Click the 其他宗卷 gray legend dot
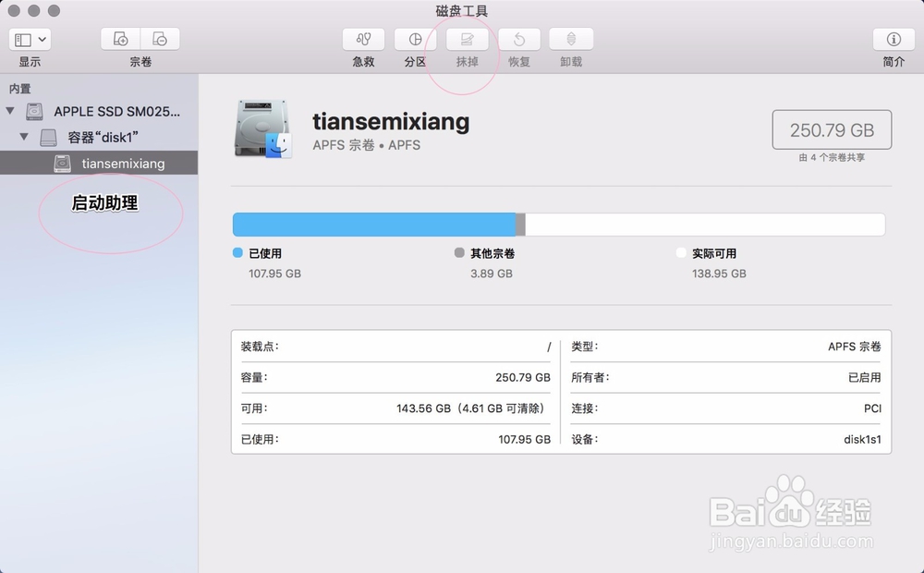Screen dimensions: 924x573 point(458,252)
